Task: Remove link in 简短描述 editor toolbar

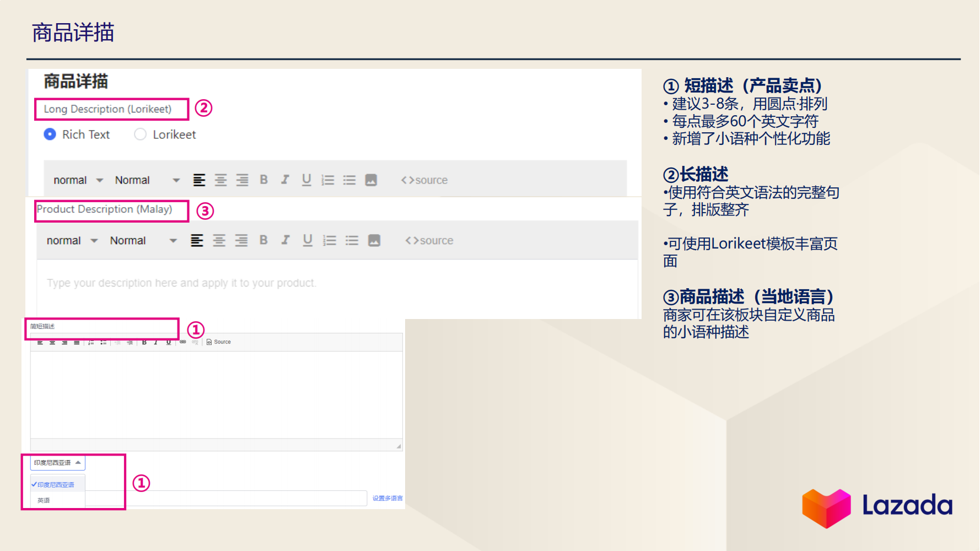Action: [x=195, y=342]
